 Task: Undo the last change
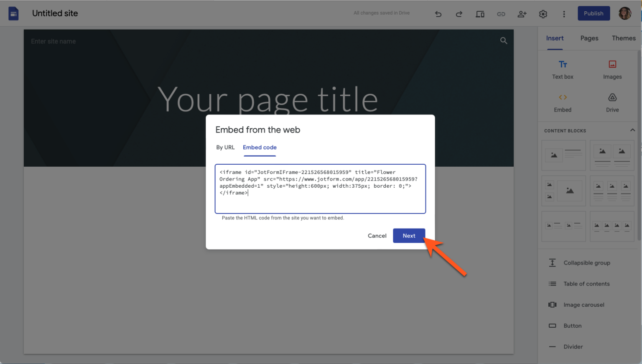pyautogui.click(x=438, y=13)
